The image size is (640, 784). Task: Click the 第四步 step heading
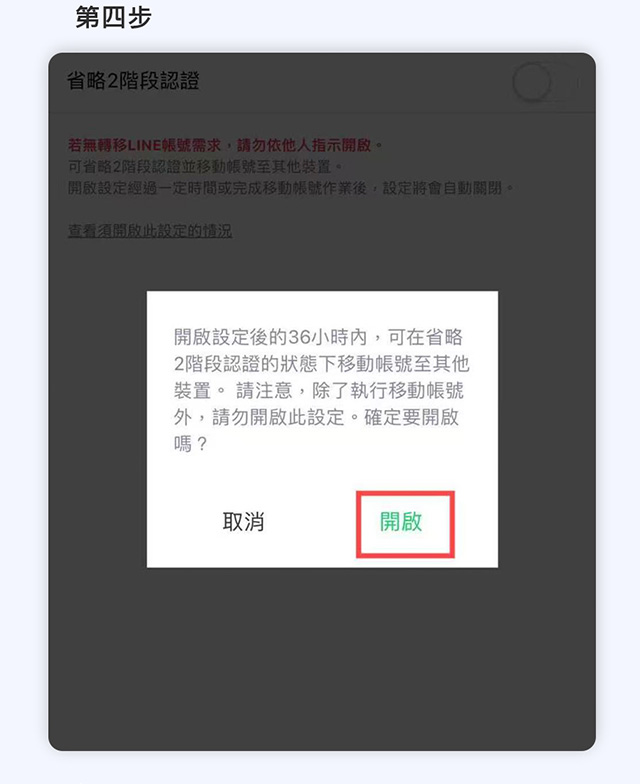[114, 18]
